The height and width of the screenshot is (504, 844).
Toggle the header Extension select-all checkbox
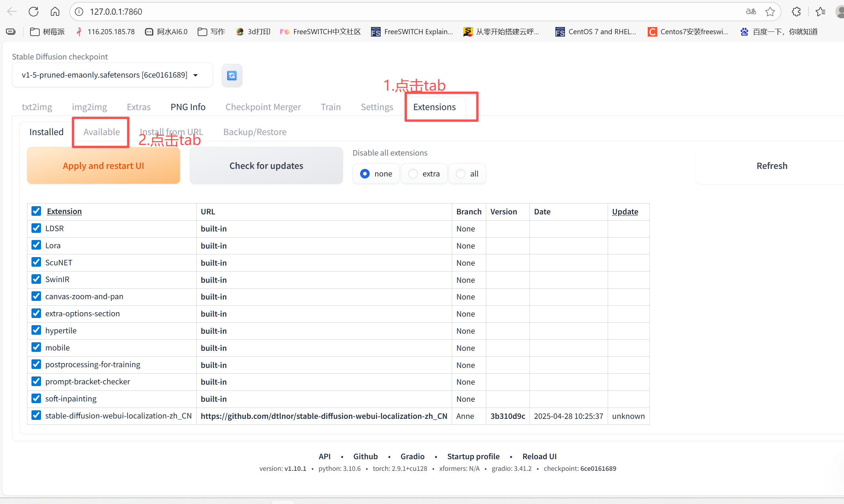(36, 211)
